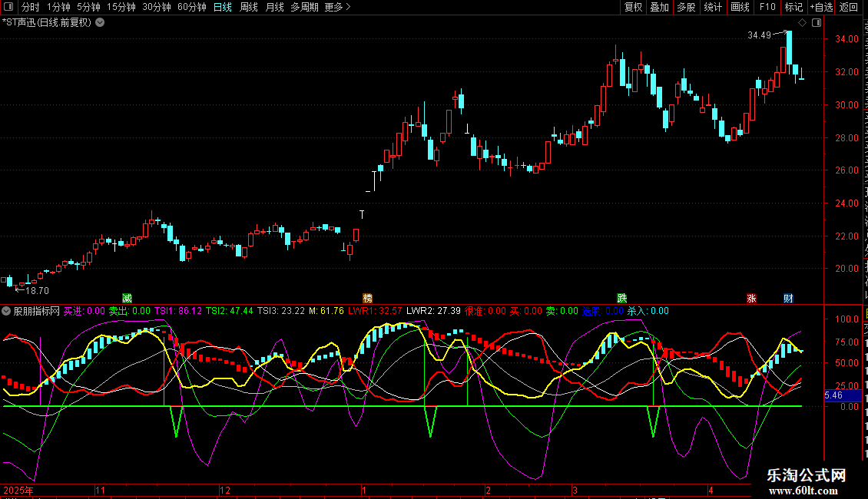Screen dimensions: 868x499
Task: Click the red 涨 event marker
Action: click(x=751, y=298)
